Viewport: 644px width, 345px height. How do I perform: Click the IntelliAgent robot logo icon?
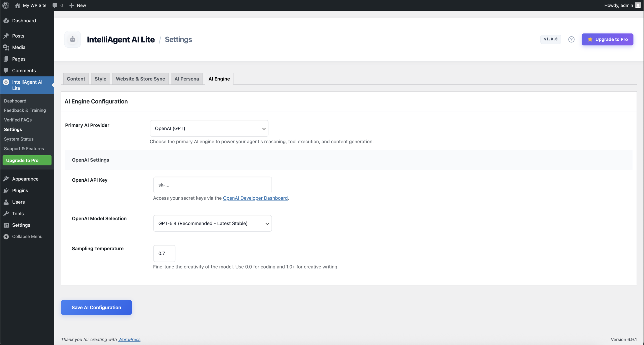pyautogui.click(x=72, y=39)
